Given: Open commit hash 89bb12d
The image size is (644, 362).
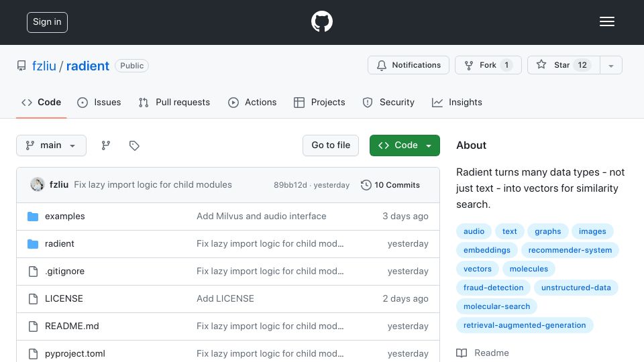Looking at the screenshot, I should pyautogui.click(x=290, y=185).
